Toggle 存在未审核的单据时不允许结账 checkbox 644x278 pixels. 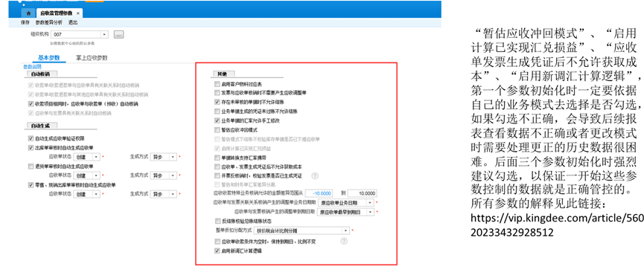[x=217, y=102]
